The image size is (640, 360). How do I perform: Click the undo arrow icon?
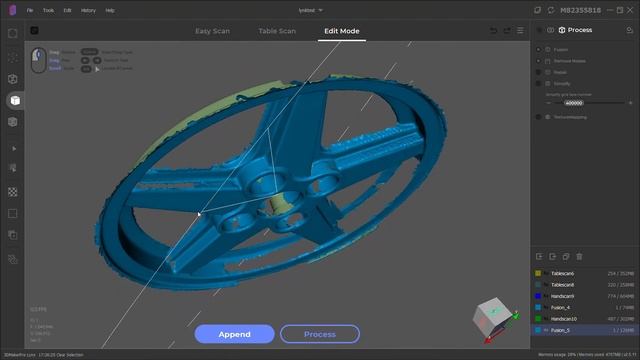[x=493, y=31]
